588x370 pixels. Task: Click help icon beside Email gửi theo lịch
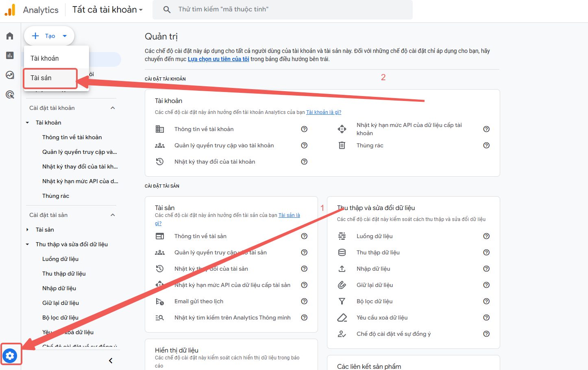tap(304, 301)
